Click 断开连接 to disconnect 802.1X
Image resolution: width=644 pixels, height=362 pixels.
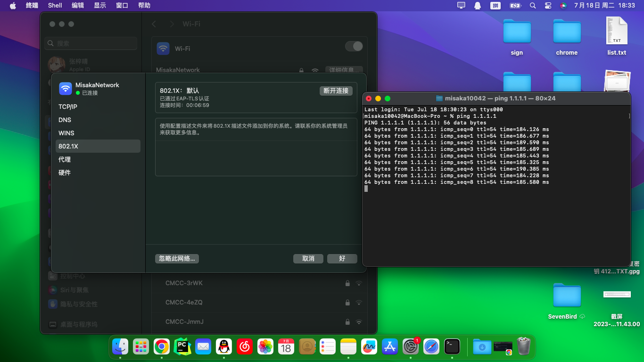pos(336,90)
